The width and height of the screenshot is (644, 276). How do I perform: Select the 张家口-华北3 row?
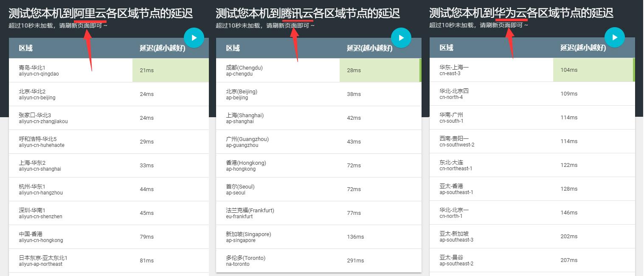point(109,118)
